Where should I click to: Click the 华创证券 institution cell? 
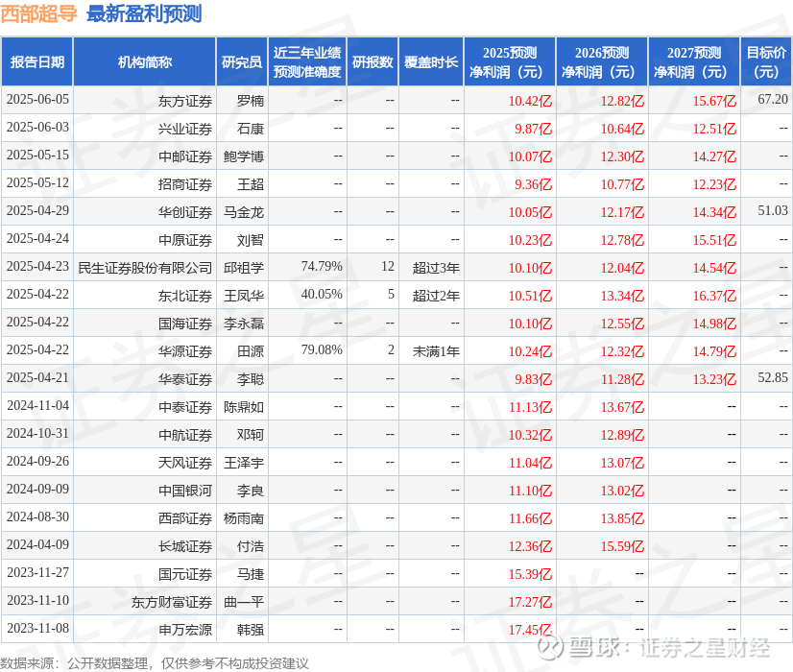[184, 212]
